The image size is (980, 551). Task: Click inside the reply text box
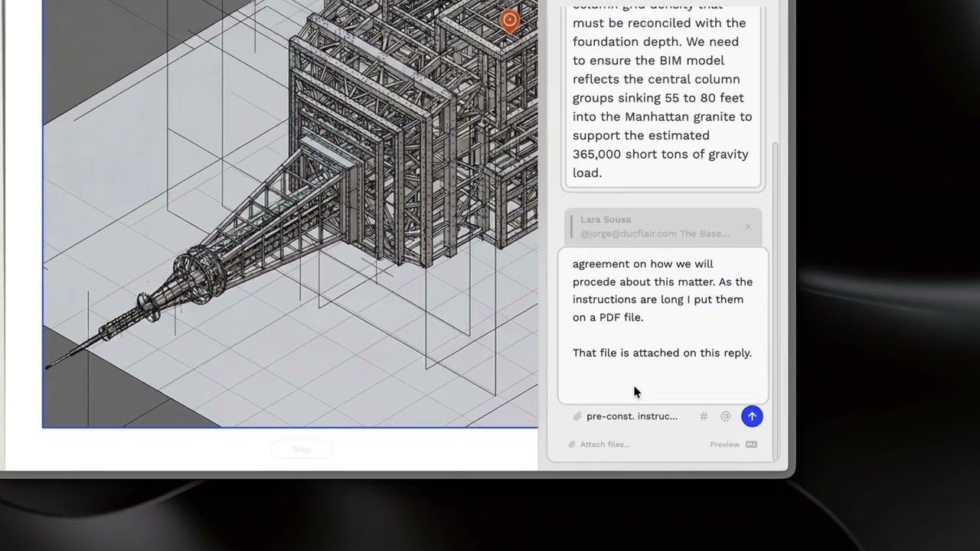(663, 325)
